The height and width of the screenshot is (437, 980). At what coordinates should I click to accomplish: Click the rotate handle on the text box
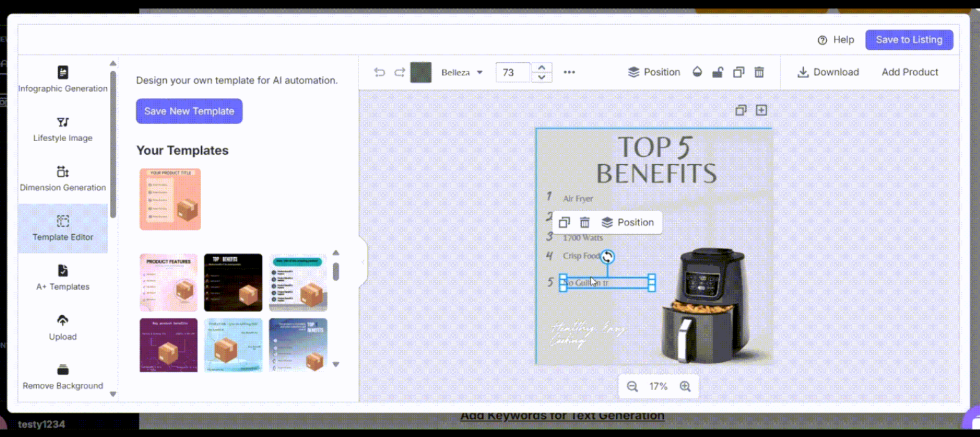tap(607, 257)
